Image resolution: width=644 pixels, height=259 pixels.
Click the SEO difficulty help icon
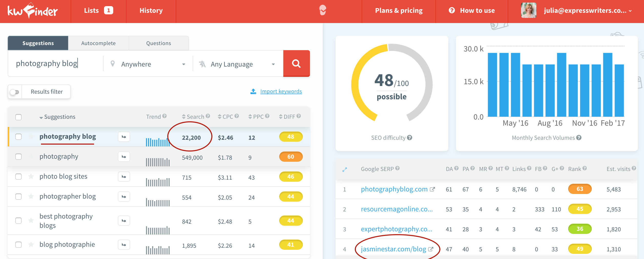(x=410, y=138)
